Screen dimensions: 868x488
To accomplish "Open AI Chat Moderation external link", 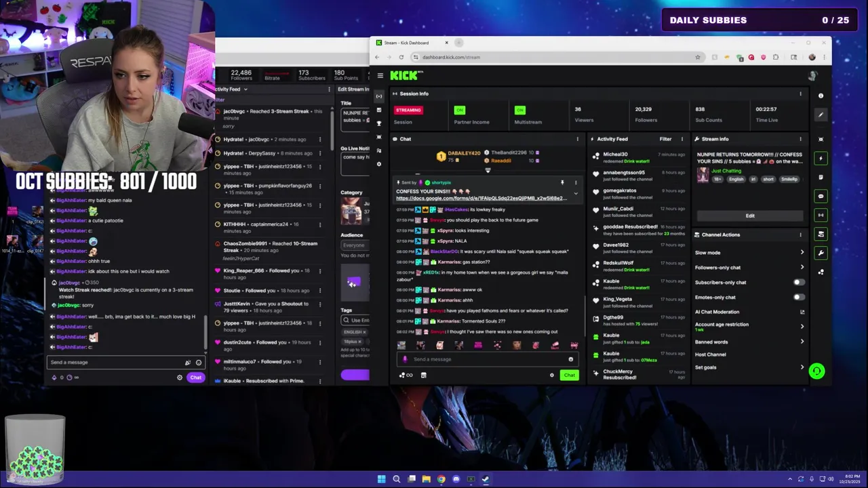I will pos(802,312).
